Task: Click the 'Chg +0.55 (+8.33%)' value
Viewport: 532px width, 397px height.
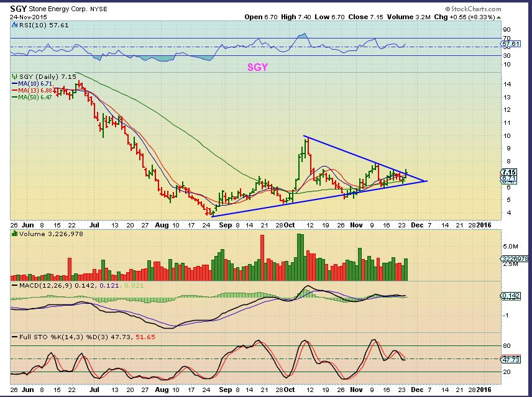Action: 464,17
